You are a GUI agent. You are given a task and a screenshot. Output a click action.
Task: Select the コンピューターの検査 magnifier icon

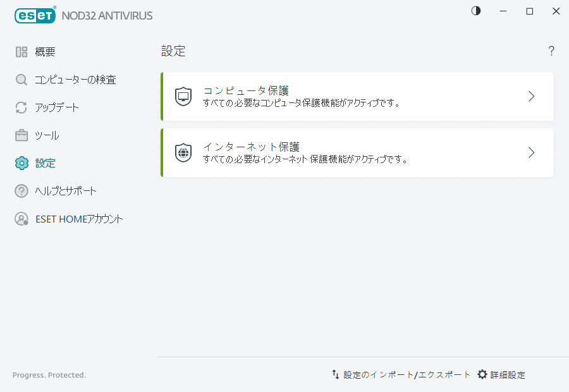21,79
